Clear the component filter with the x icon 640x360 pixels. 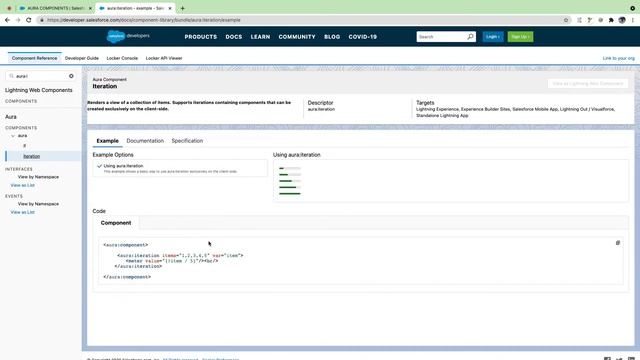(x=71, y=76)
